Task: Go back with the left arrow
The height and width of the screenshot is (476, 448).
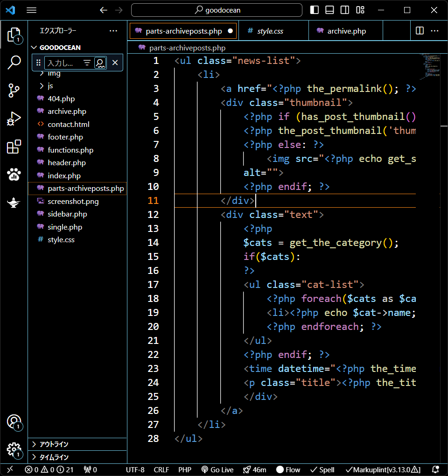Action: 104,10
